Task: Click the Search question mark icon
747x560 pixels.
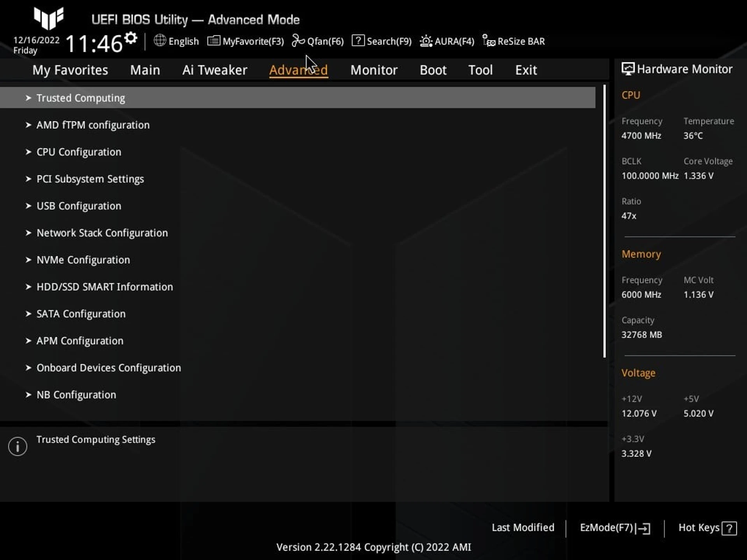Action: pos(358,40)
